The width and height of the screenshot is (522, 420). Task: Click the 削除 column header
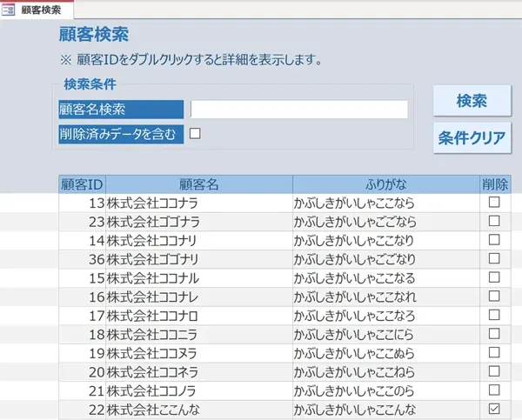(x=495, y=183)
